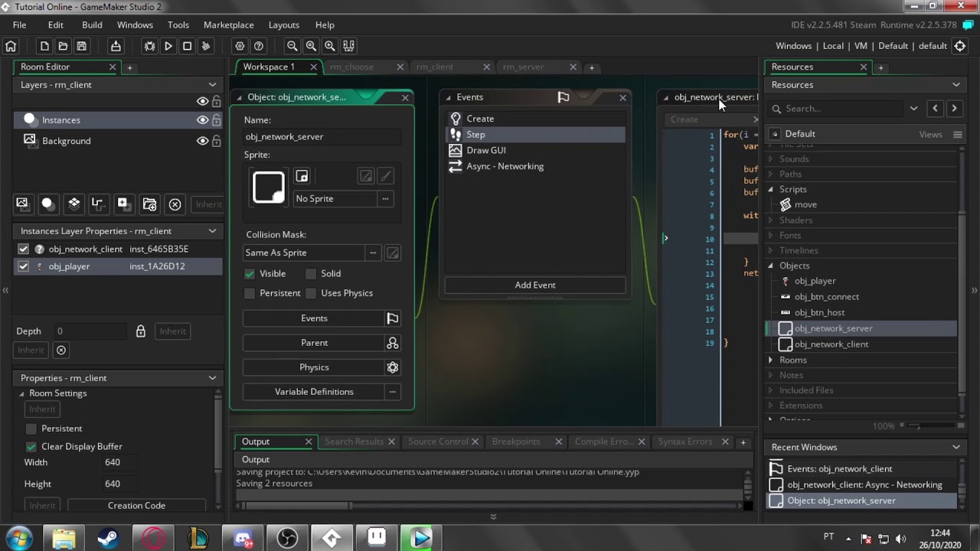
Task: Enable Uses Physics checkbox
Action: coord(311,293)
